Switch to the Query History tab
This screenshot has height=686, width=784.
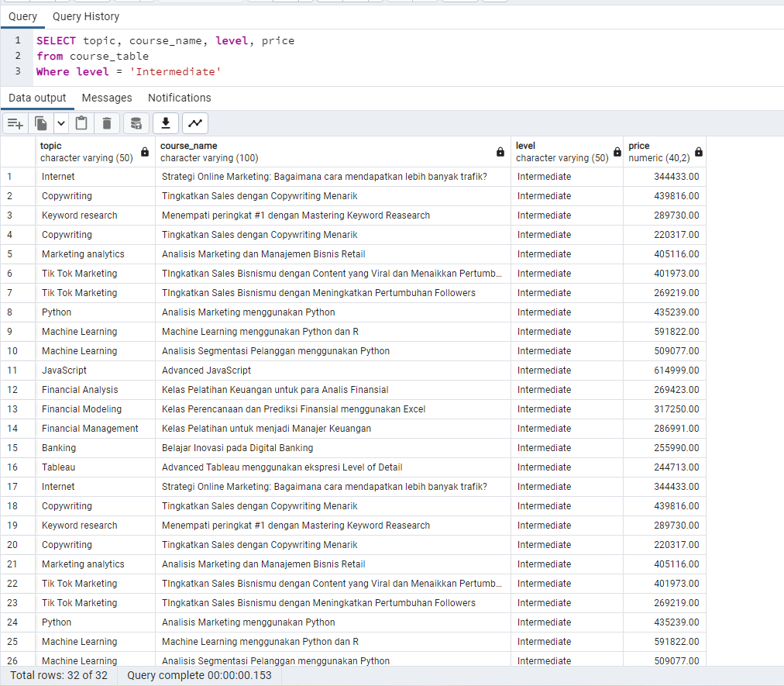coord(85,16)
